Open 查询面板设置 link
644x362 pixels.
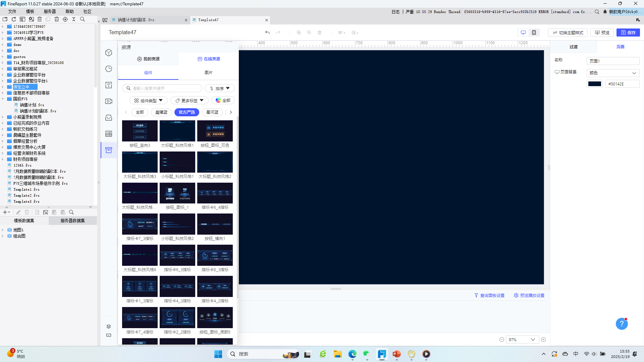tap(489, 295)
